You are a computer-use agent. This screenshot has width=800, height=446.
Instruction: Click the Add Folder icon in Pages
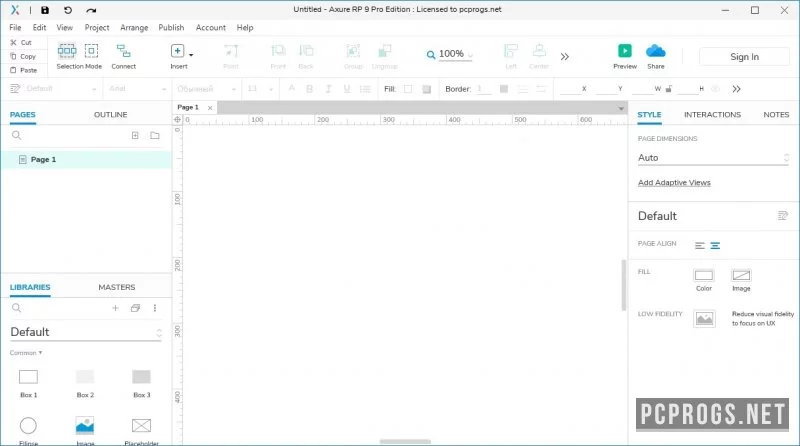click(x=155, y=135)
